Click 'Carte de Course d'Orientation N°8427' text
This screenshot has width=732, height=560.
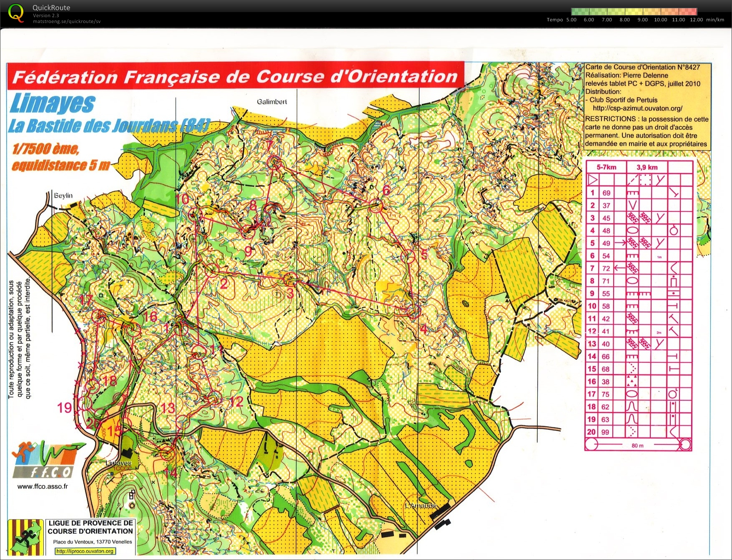[642, 67]
